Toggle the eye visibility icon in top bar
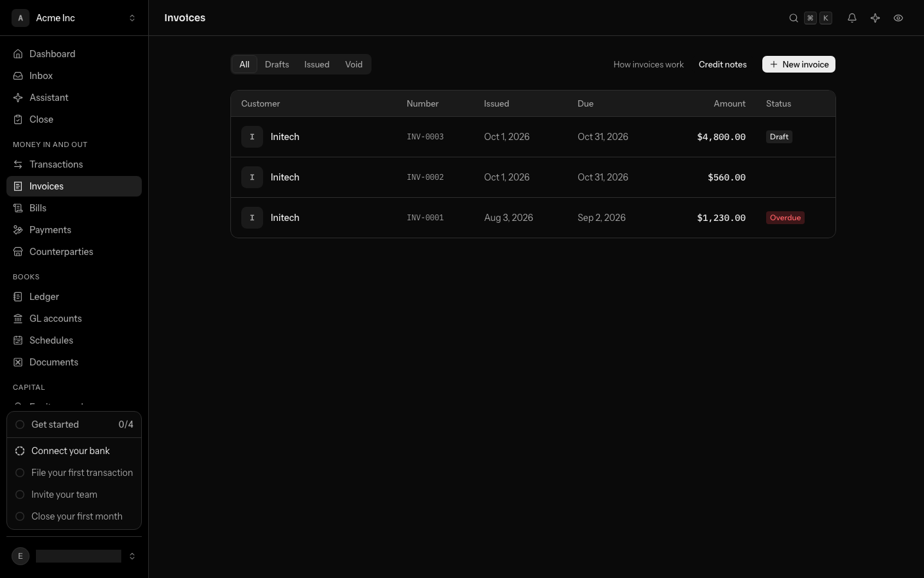 click(x=898, y=18)
